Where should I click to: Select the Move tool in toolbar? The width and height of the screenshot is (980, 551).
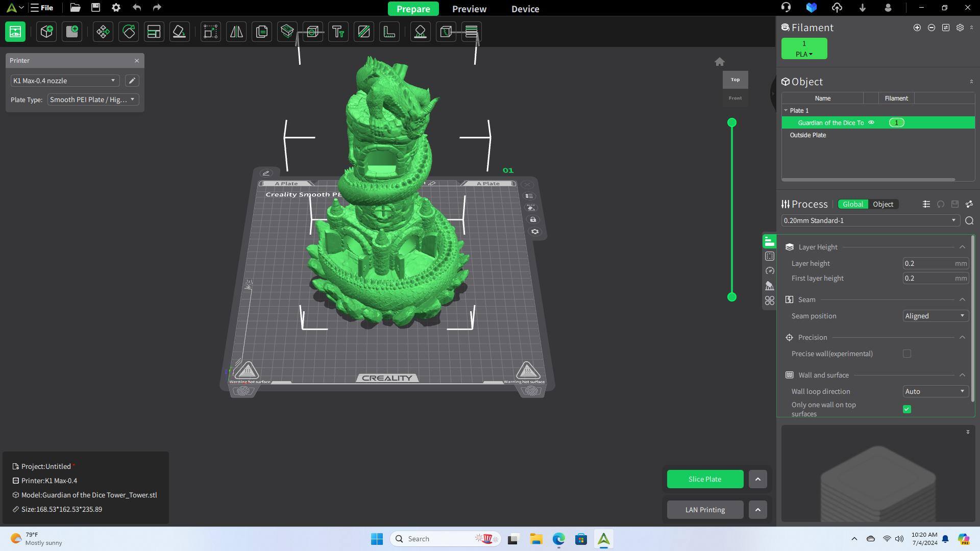(x=103, y=32)
